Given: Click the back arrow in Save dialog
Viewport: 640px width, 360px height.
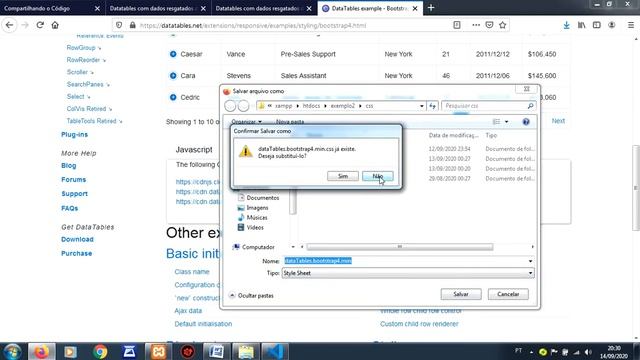Looking at the screenshot, I should coord(230,106).
